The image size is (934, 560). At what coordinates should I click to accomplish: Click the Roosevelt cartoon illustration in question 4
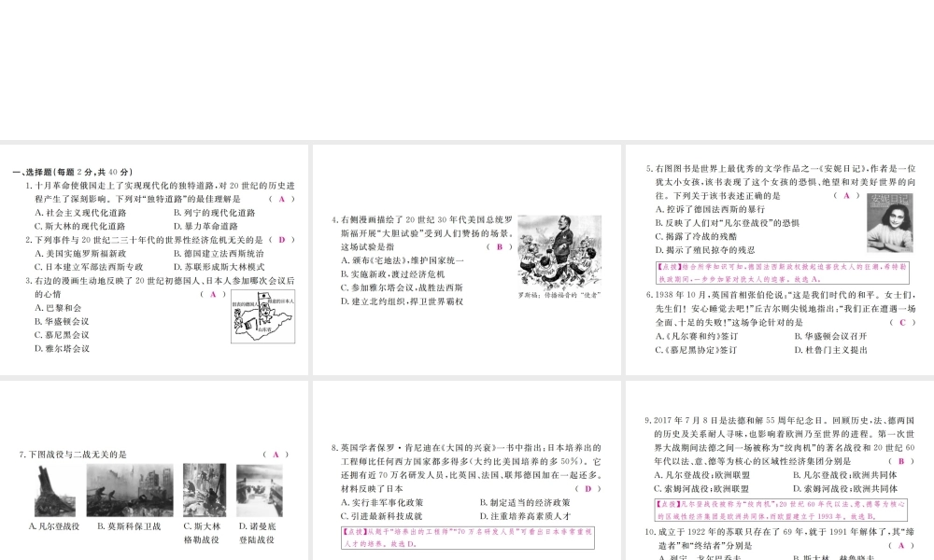pyautogui.click(x=559, y=253)
